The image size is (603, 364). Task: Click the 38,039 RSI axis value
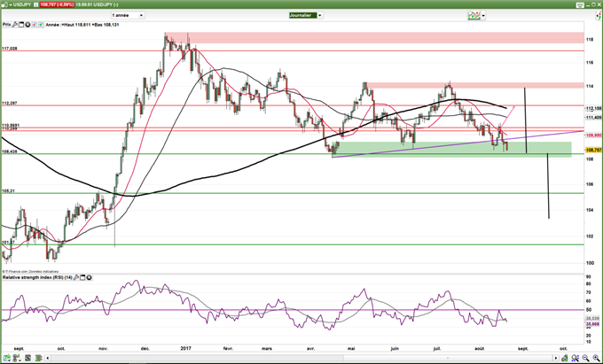[592, 319]
